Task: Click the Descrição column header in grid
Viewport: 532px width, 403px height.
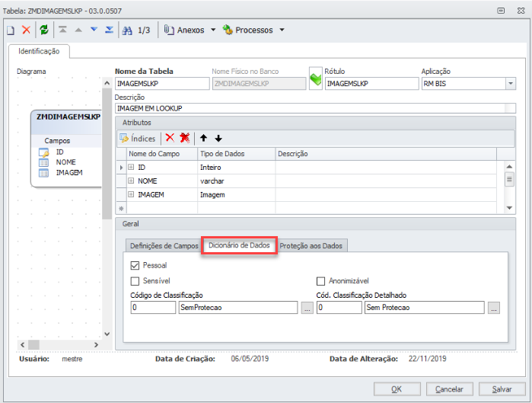Action: (386, 154)
